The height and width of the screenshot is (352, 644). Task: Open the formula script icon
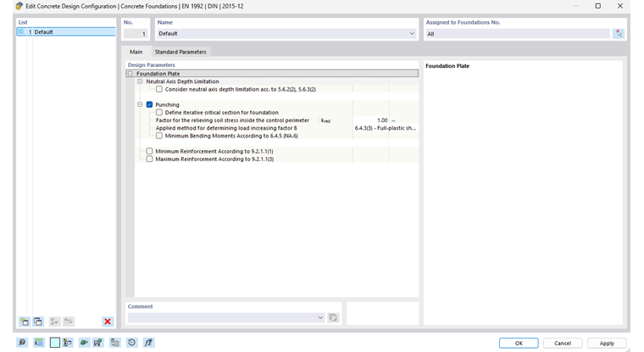(148, 343)
